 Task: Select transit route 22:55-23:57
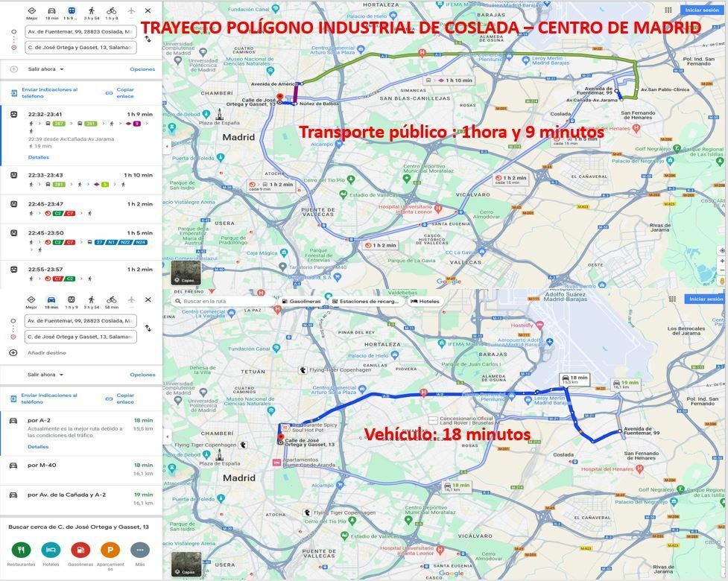[x=81, y=274]
